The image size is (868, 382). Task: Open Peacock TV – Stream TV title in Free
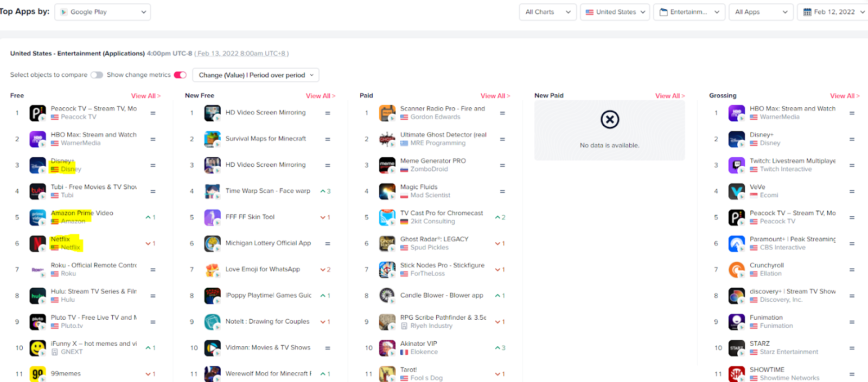[94, 108]
